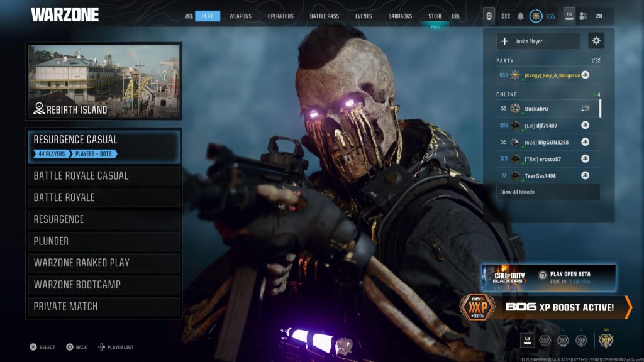
Task: Open the Barracks tab
Action: 400,16
